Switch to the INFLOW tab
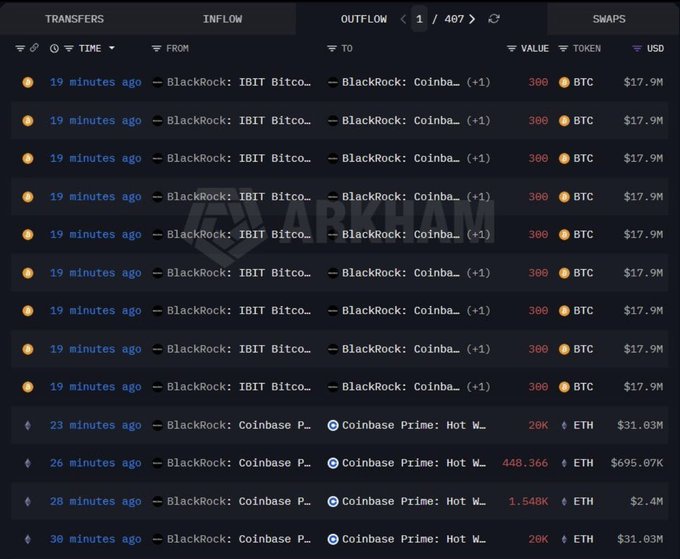This screenshot has width=680, height=559. (x=222, y=19)
